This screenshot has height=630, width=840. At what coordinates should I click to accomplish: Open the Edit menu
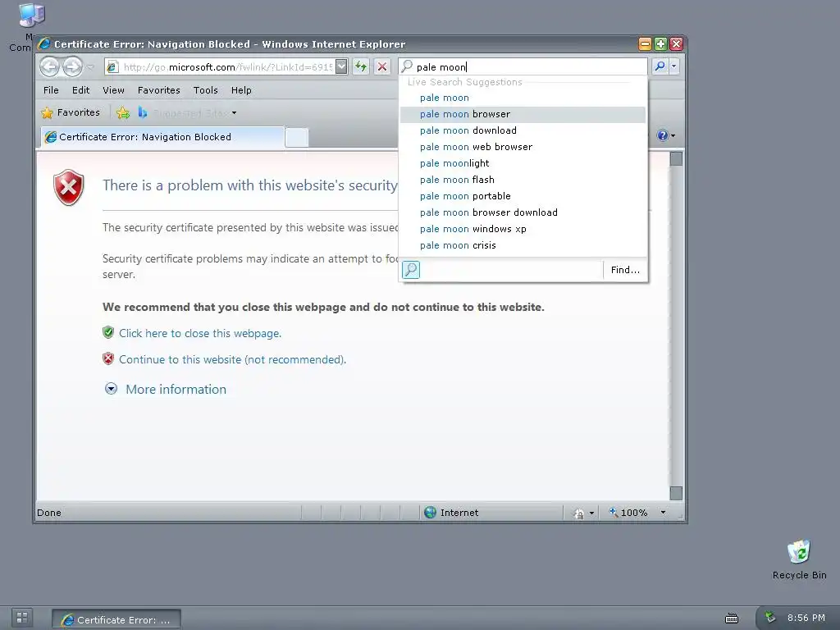(x=81, y=90)
